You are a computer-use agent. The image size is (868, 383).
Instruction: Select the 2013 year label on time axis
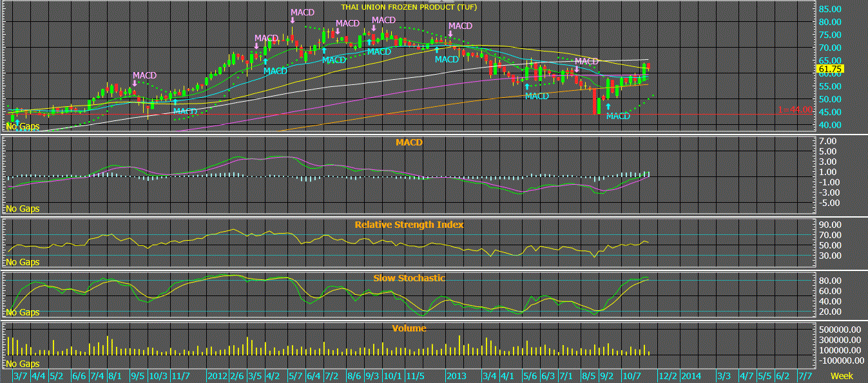coord(456,375)
